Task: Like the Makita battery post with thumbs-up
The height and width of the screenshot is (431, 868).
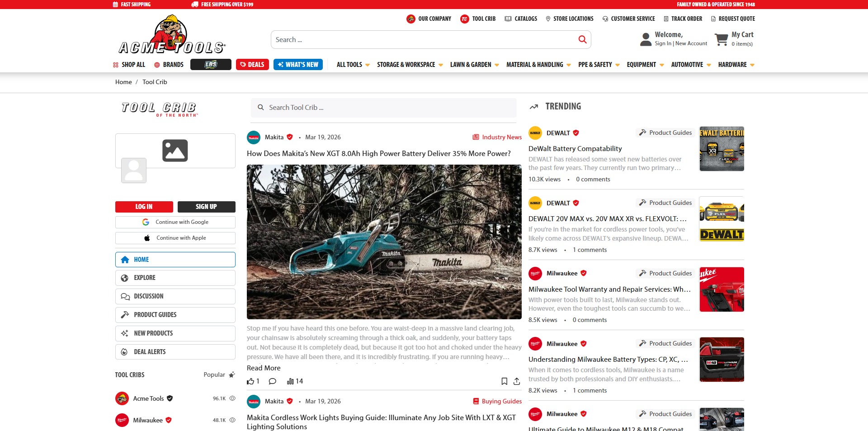Action: pos(250,381)
